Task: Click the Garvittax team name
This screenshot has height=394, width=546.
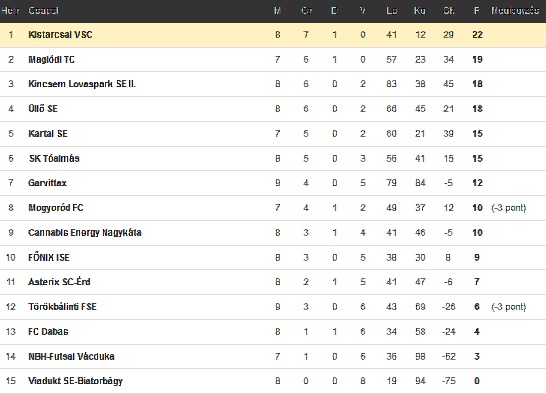Action: tap(47, 183)
